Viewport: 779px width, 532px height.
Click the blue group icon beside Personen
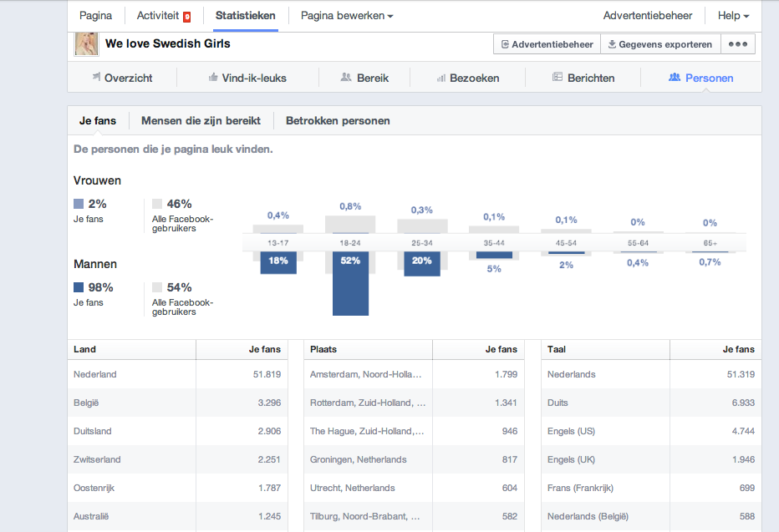coord(675,77)
